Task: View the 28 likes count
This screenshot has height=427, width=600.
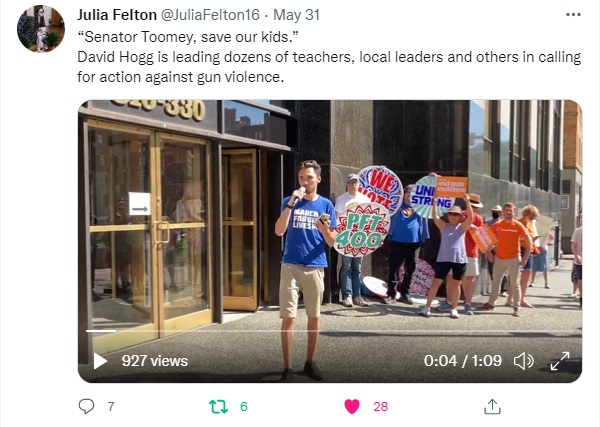Action: (380, 406)
